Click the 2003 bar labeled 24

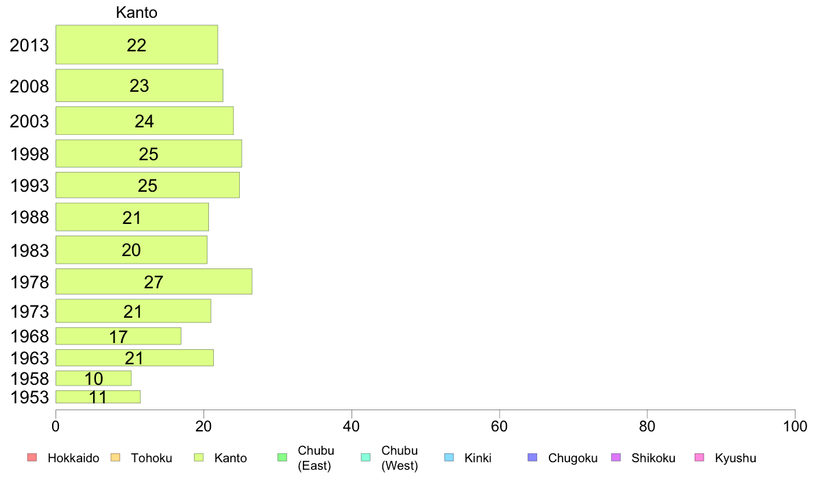tap(145, 121)
